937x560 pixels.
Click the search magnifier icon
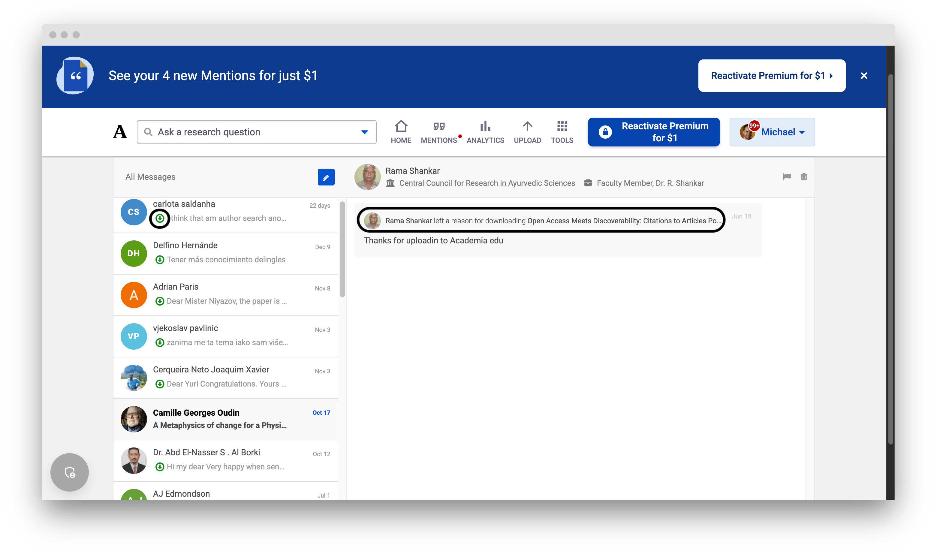point(148,132)
